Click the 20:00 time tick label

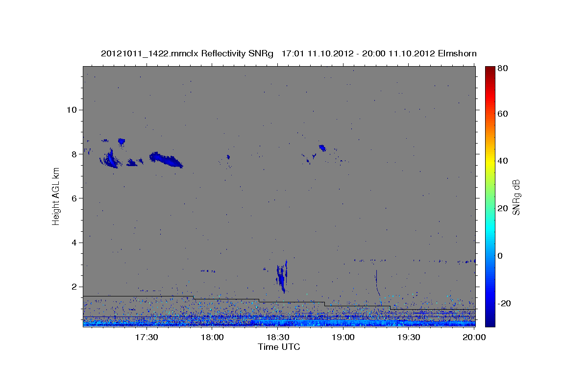(x=474, y=337)
